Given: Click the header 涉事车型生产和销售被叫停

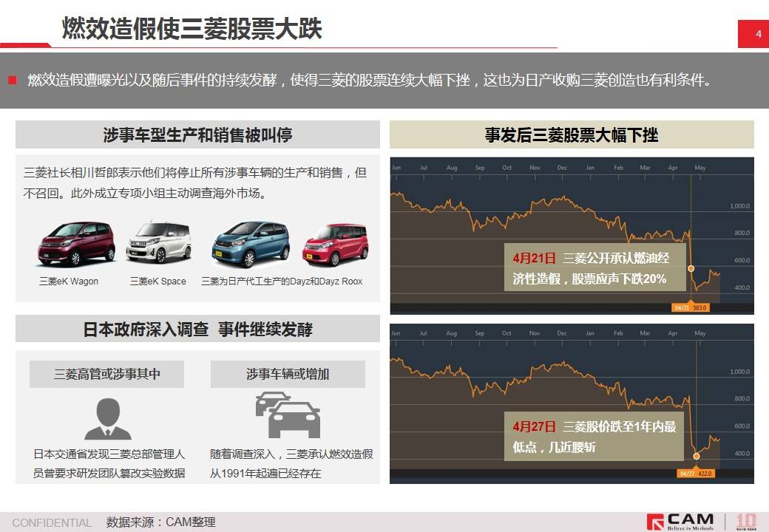Looking at the screenshot, I should point(197,134).
